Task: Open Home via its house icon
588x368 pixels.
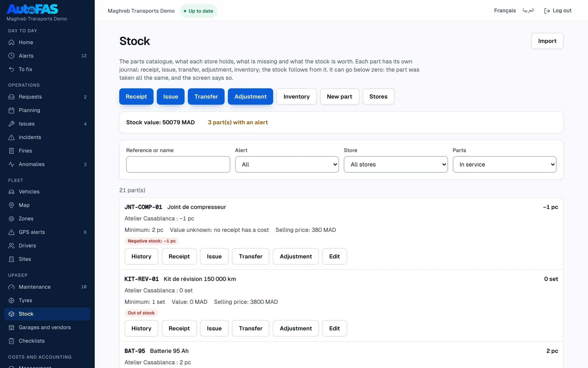Action: pos(11,42)
